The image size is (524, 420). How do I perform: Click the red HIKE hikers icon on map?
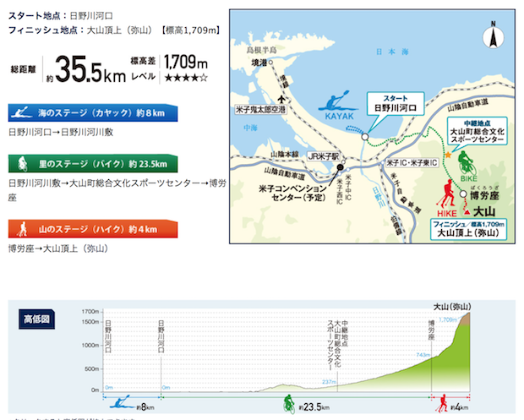coord(444,195)
